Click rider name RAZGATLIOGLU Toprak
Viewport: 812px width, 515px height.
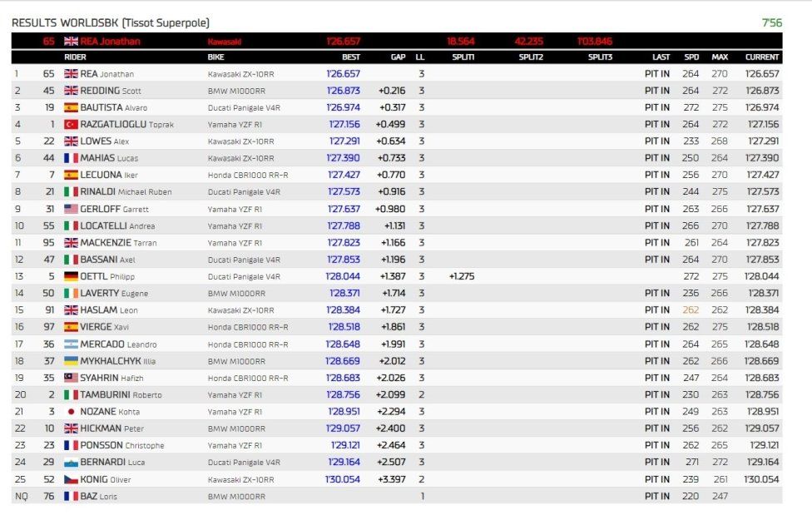[126, 124]
